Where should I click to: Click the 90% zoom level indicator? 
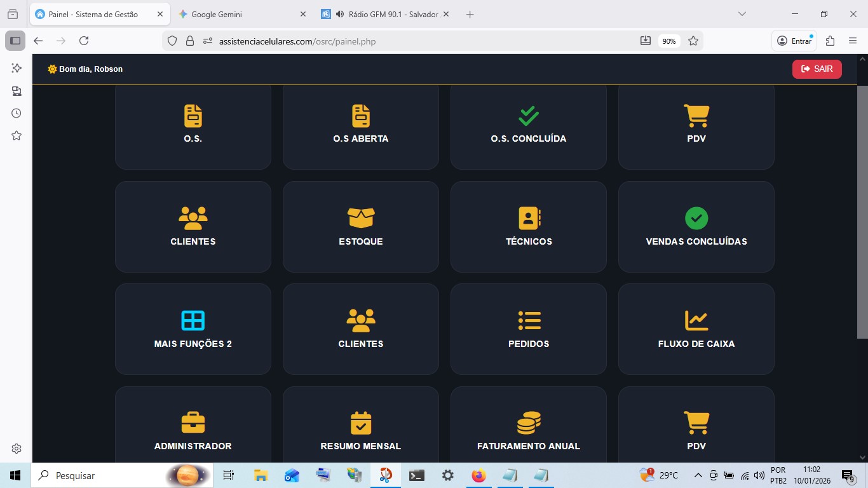[x=668, y=41]
